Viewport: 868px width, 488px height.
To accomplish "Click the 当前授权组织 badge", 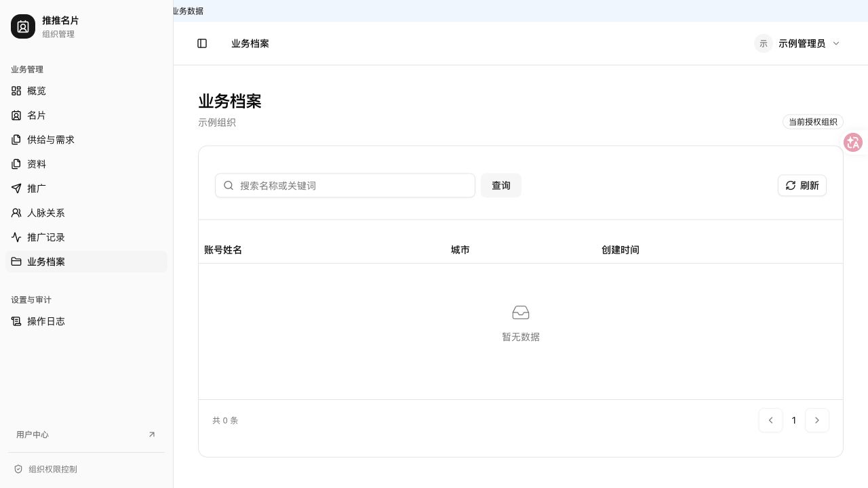I will [813, 122].
